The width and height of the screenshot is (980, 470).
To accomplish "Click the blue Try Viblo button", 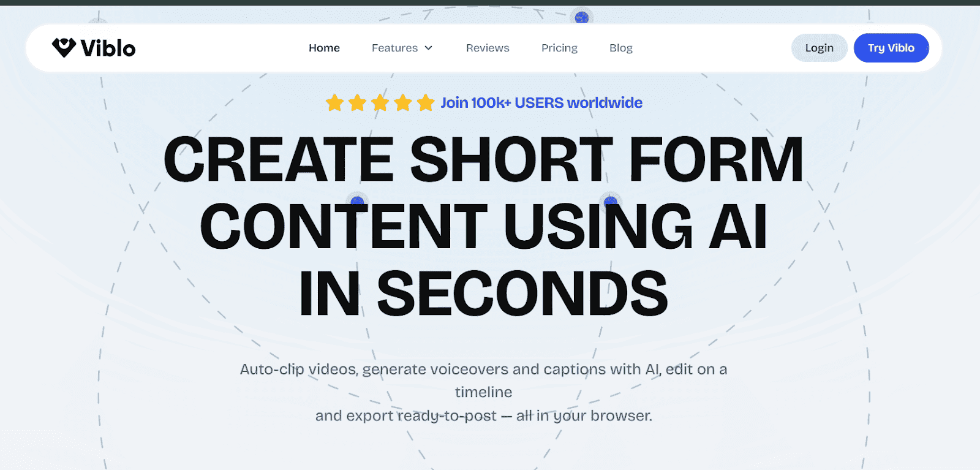I will coord(891,48).
